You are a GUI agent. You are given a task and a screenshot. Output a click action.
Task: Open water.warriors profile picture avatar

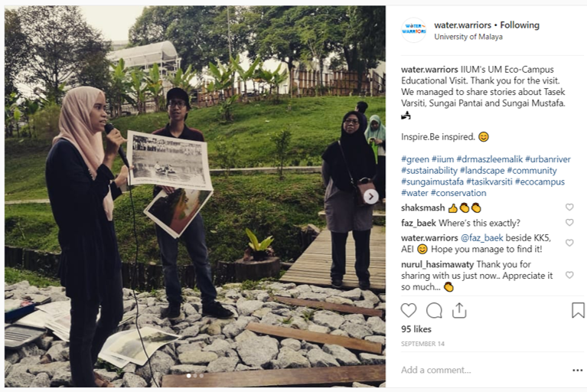[414, 30]
